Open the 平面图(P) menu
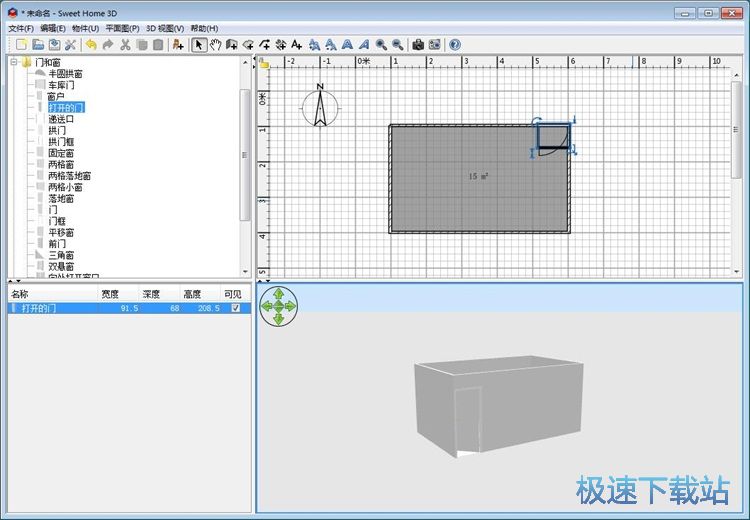This screenshot has width=750, height=520. point(122,28)
